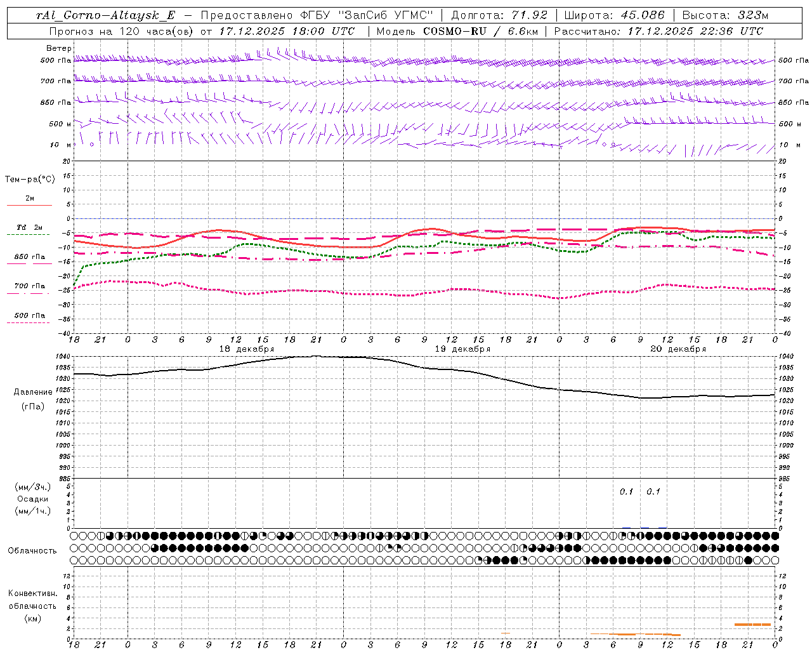The image size is (812, 650).
Task: Click the left 500 м wind level label
Action: [60, 124]
